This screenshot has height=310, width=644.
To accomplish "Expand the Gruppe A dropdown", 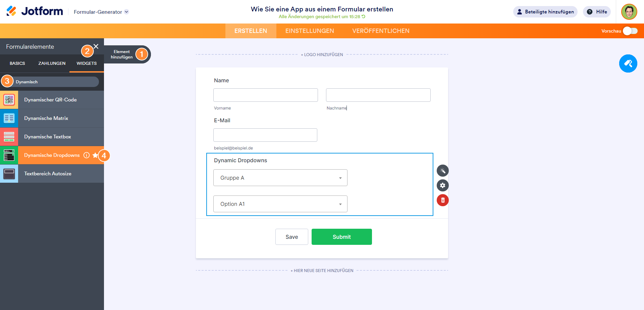I will tap(280, 178).
